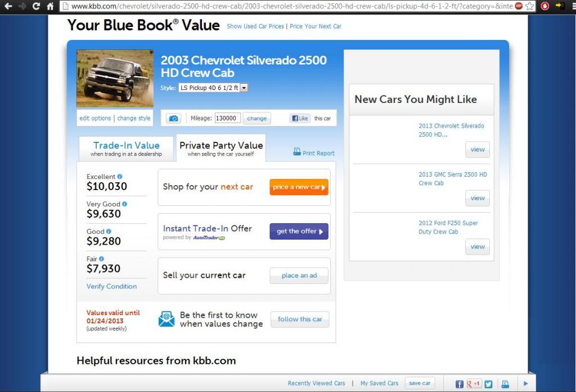
Task: Go to browser home page icon
Action: click(50, 6)
